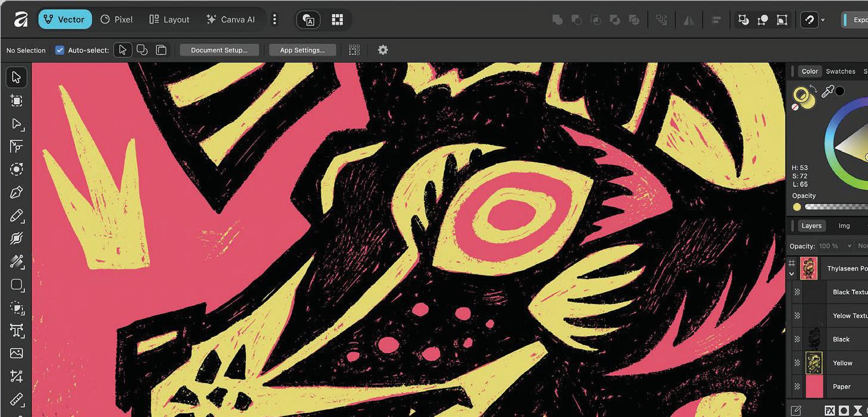The image size is (868, 417).
Task: Click the Add boolean operation icon
Action: 558,20
